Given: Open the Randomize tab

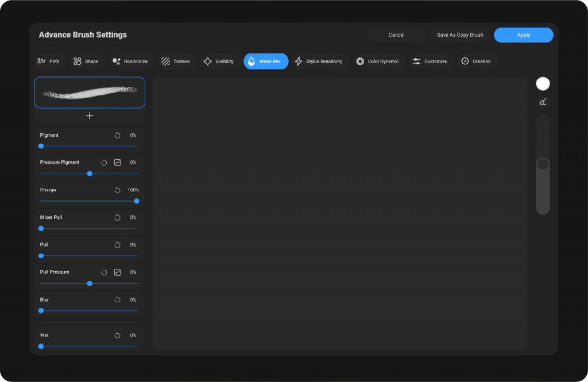Looking at the screenshot, I should pos(130,61).
